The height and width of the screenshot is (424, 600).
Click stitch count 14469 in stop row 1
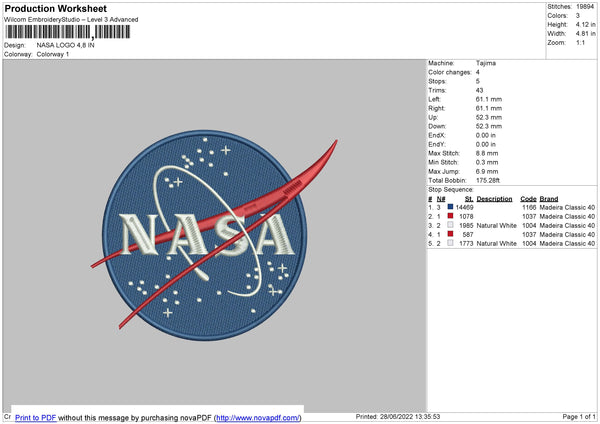point(465,207)
